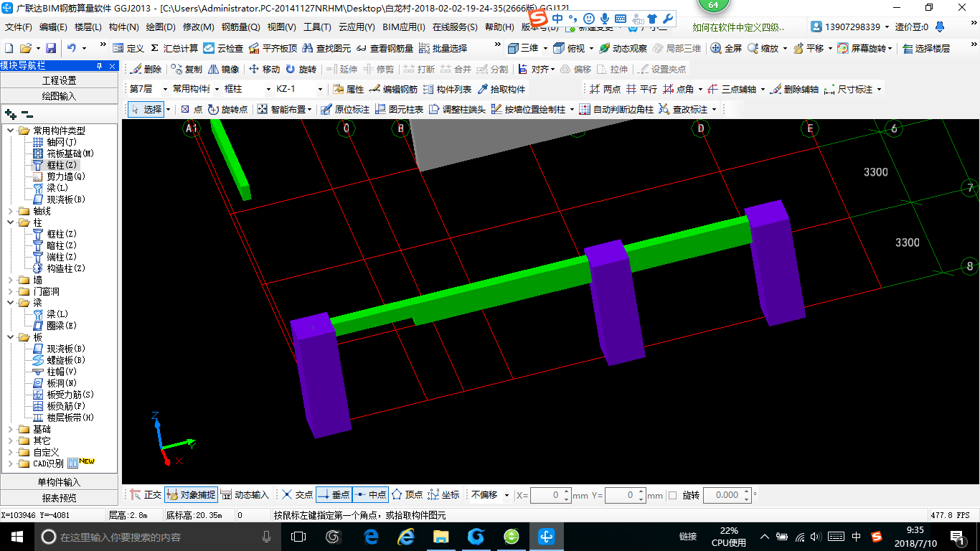Open the 工具(T) menu
The height and width of the screenshot is (551, 980).
317,27
